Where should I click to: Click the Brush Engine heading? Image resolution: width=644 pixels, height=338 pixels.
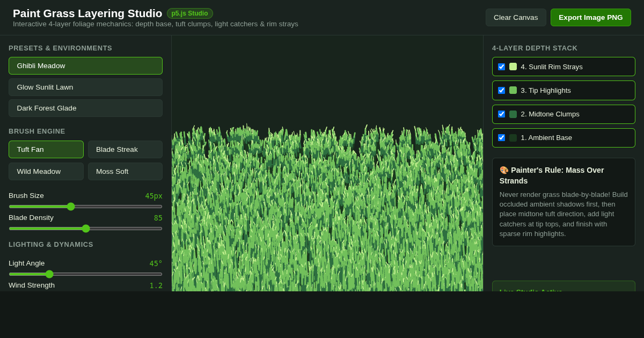point(37,131)
